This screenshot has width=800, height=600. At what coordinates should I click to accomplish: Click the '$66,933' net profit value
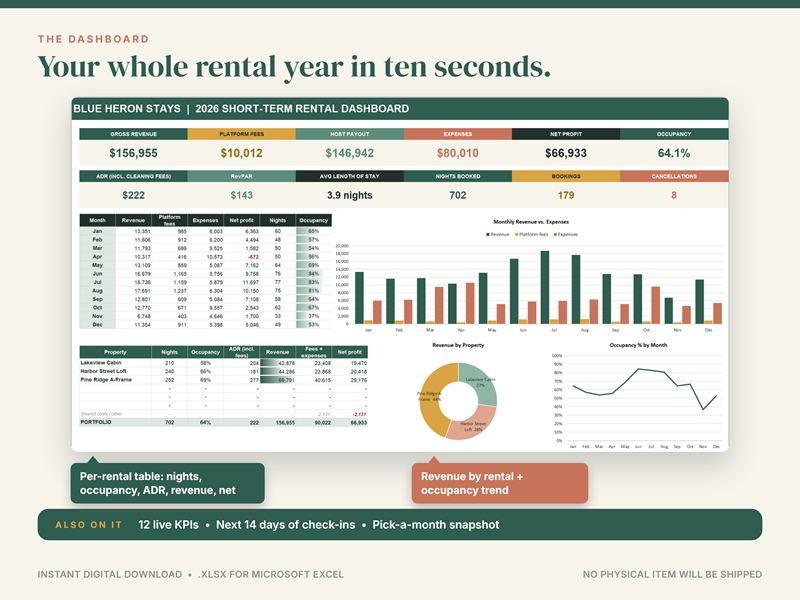566,153
